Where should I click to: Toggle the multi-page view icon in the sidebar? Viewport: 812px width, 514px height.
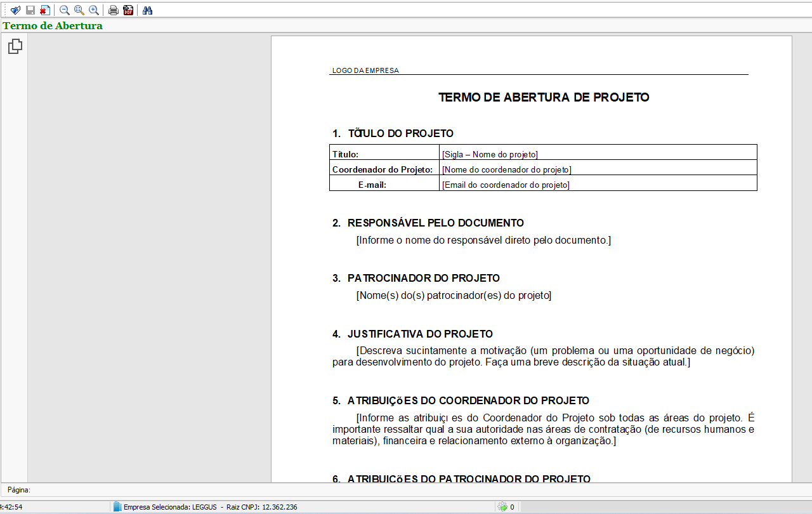pyautogui.click(x=14, y=46)
